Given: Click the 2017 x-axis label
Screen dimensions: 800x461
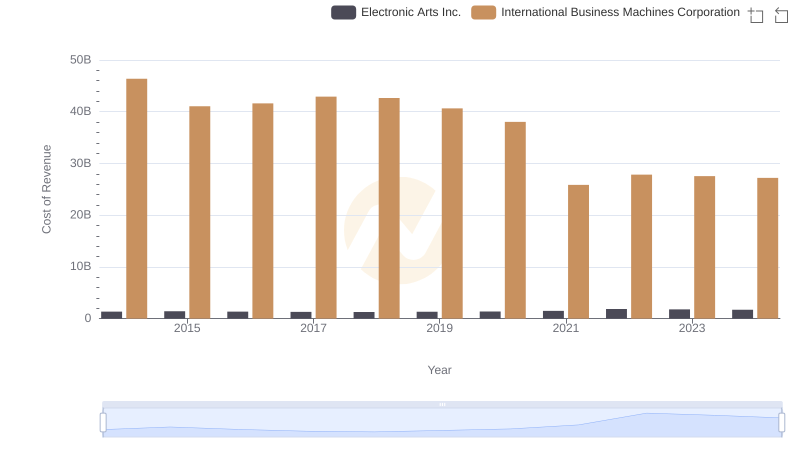Looking at the screenshot, I should click(x=313, y=328).
